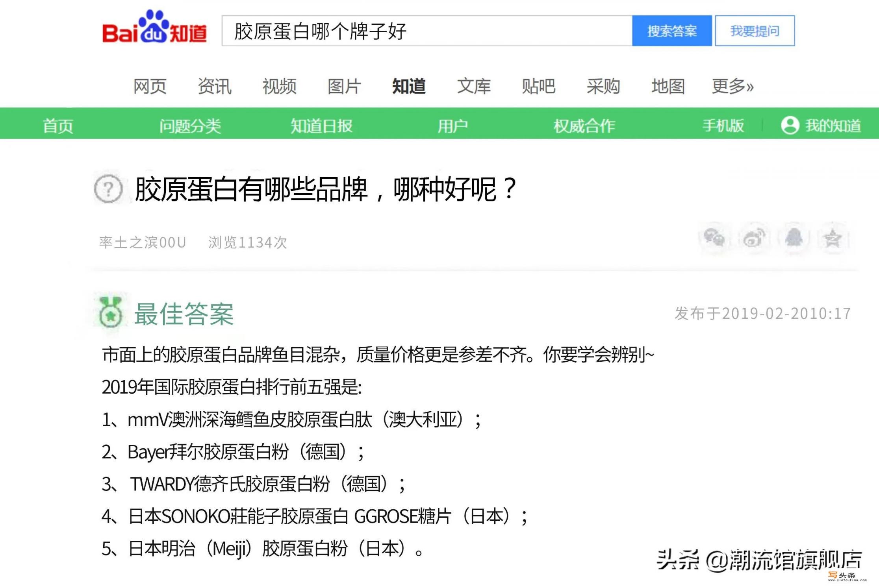Click the search box containing 胶原蛋白哪个牌子好
This screenshot has height=588, width=879.
[427, 31]
